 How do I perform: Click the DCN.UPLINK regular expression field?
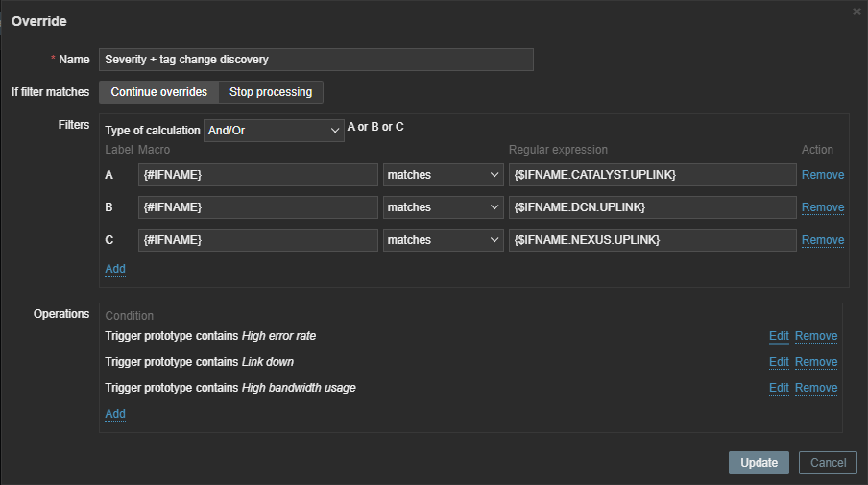pos(652,207)
